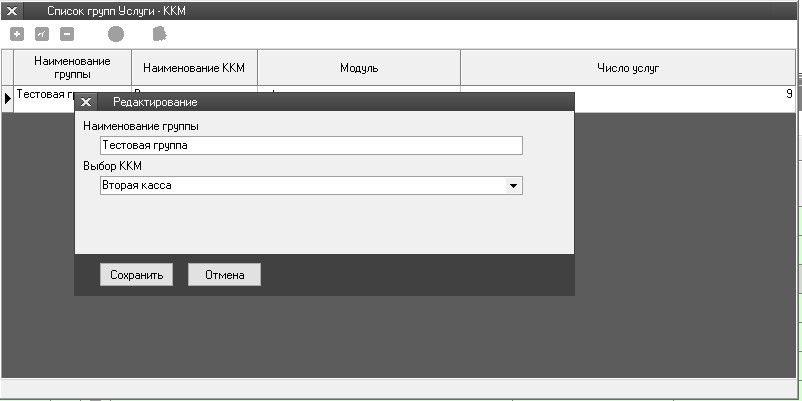The height and width of the screenshot is (401, 802).
Task: Click the round circle toolbar icon
Action: [116, 34]
